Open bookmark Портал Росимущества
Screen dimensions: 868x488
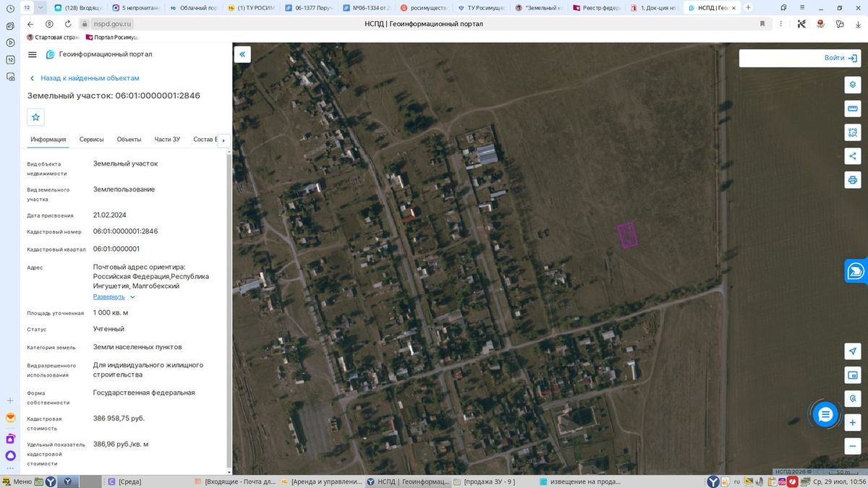click(x=112, y=37)
